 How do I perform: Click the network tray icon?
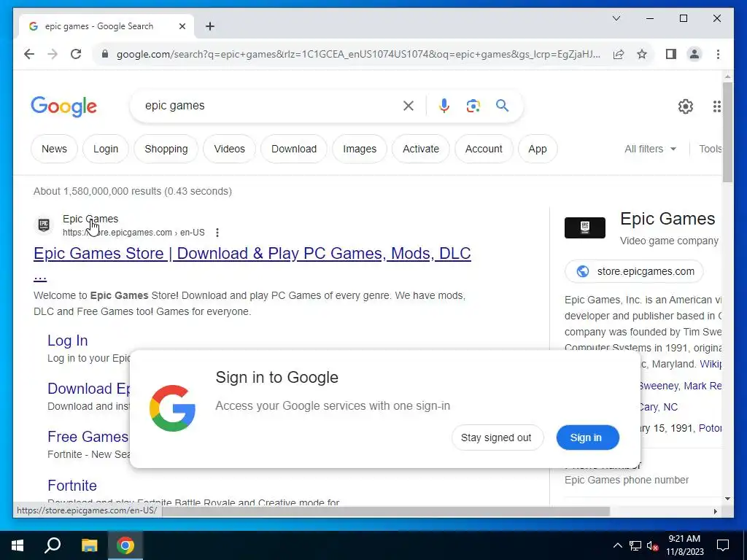[635, 545]
